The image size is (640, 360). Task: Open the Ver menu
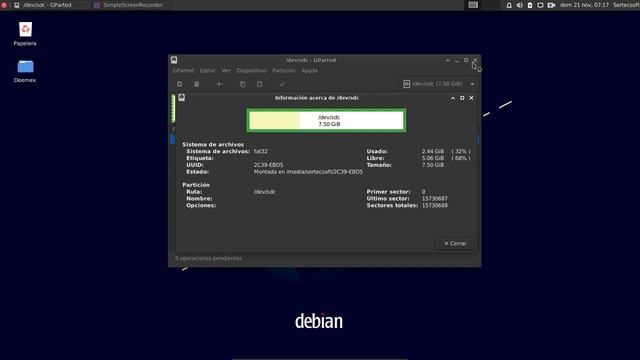click(x=226, y=70)
